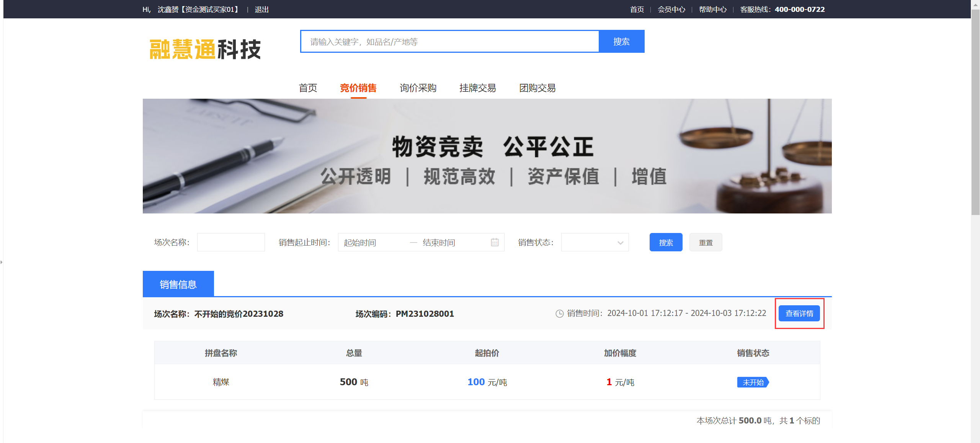Select the 起始时间 date field
The image size is (980, 443).
374,243
